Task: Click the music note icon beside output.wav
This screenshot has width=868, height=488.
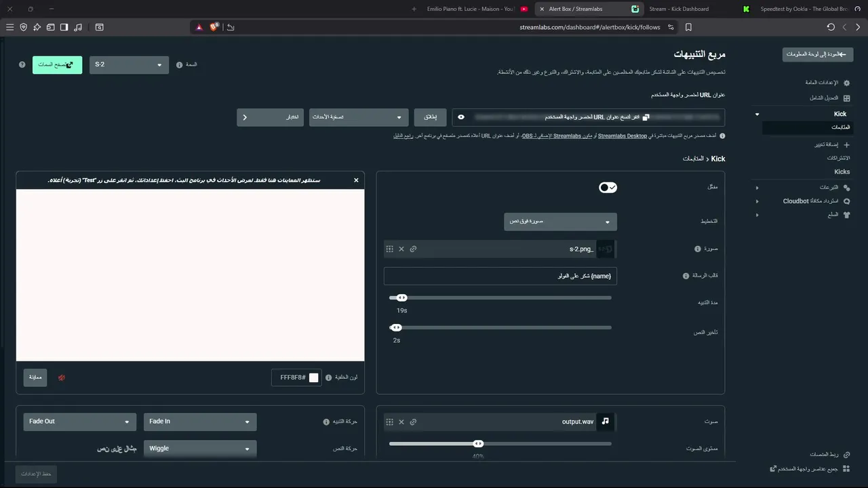Action: pos(605,422)
